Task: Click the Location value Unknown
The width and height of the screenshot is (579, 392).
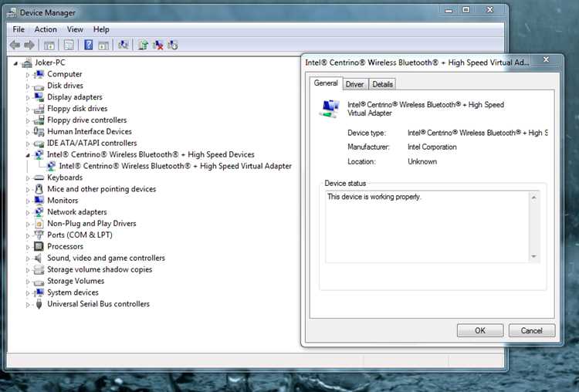Action: click(422, 161)
